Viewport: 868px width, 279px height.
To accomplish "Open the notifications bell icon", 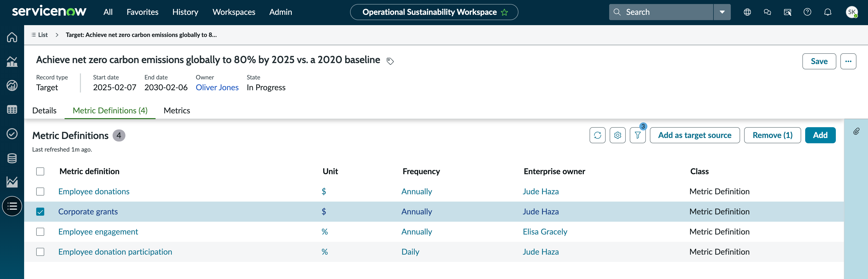I will pos(828,12).
